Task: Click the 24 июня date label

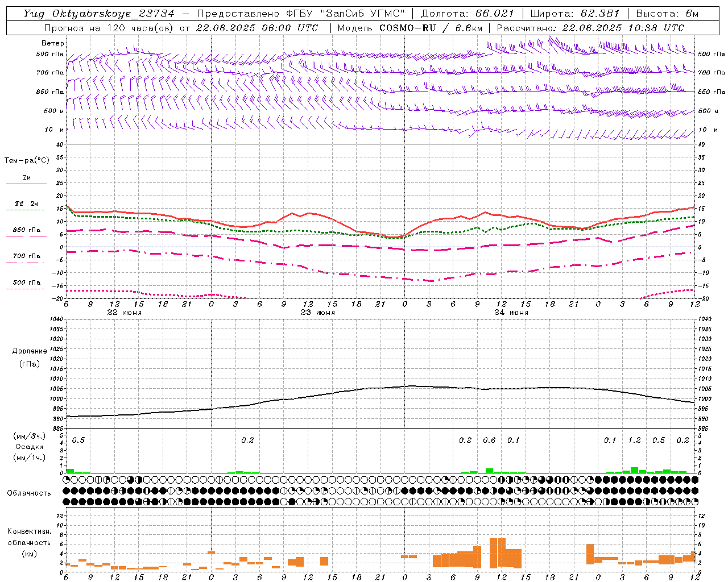Action: click(x=511, y=313)
